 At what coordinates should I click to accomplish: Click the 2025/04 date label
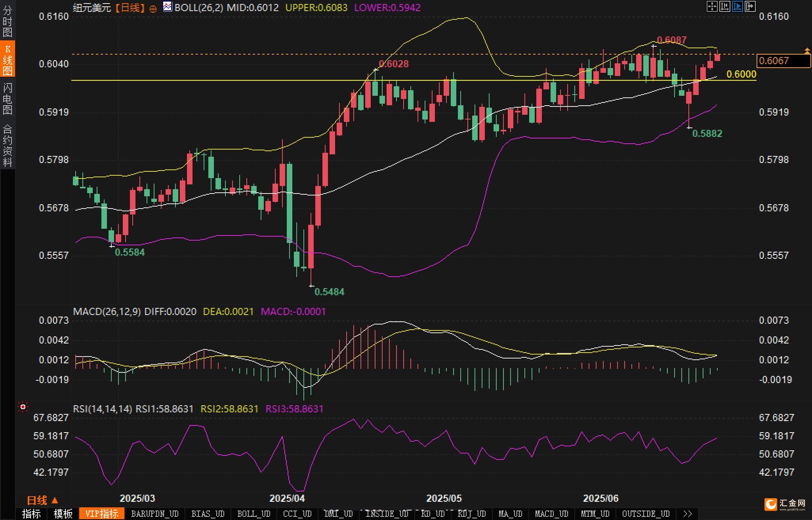pos(287,498)
